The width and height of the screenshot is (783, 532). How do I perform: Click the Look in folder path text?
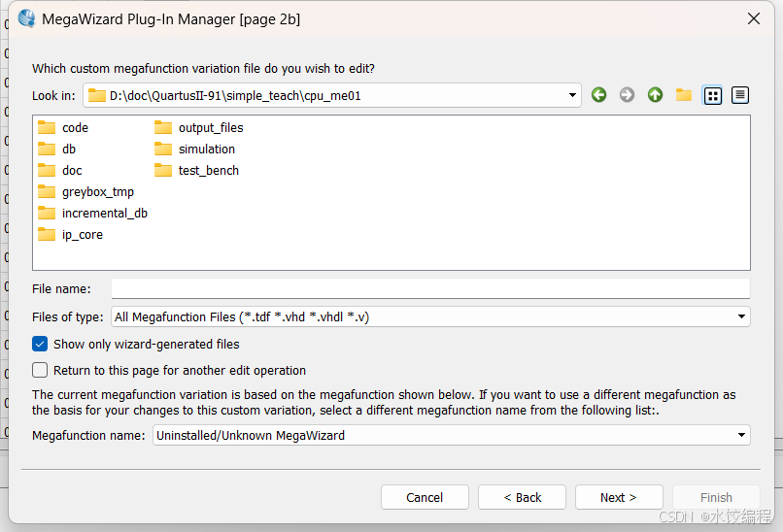pos(235,95)
